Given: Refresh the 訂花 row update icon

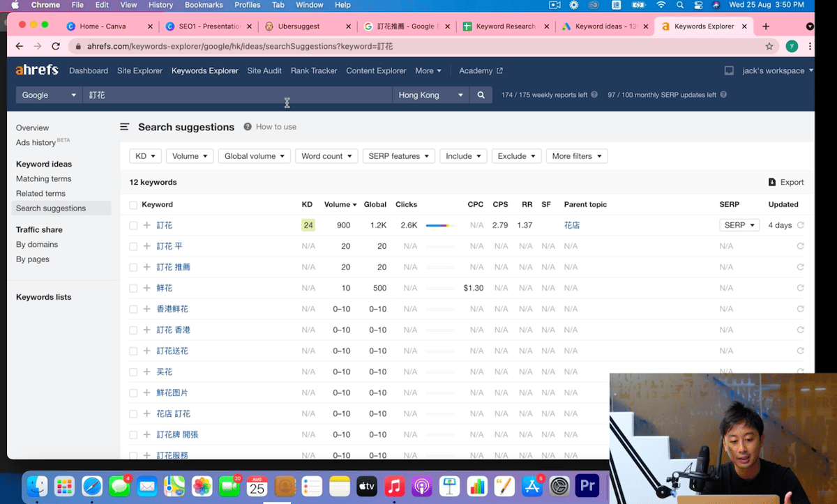Looking at the screenshot, I should pyautogui.click(x=800, y=225).
